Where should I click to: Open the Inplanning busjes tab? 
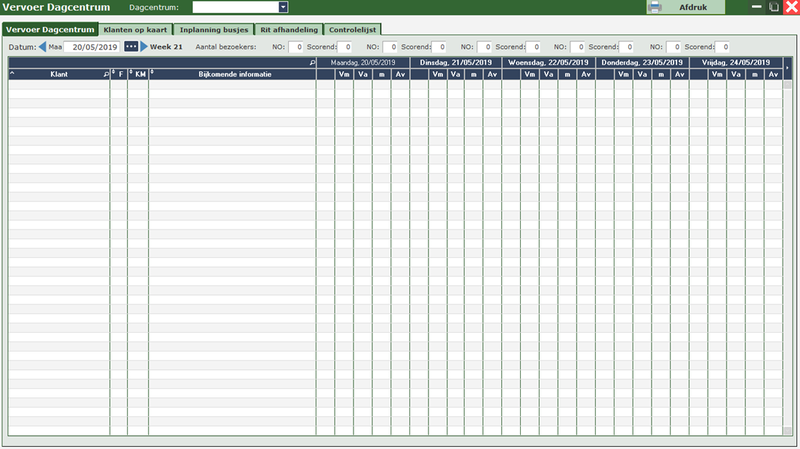pyautogui.click(x=214, y=29)
